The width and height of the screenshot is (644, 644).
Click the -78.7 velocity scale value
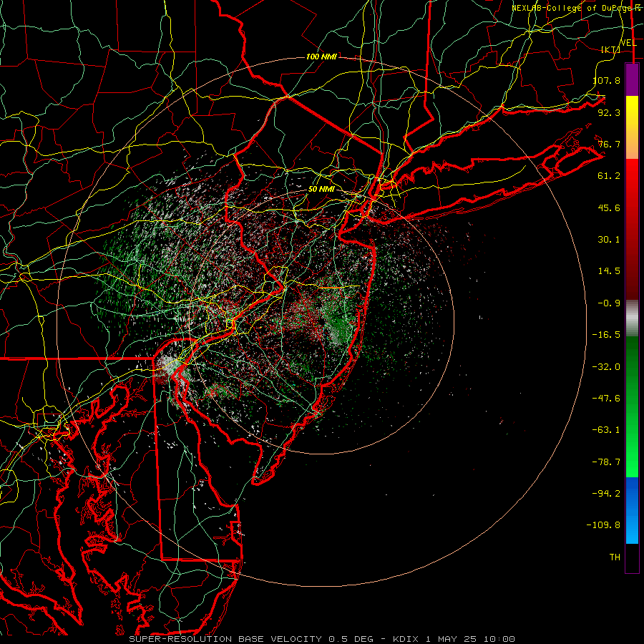pos(606,462)
